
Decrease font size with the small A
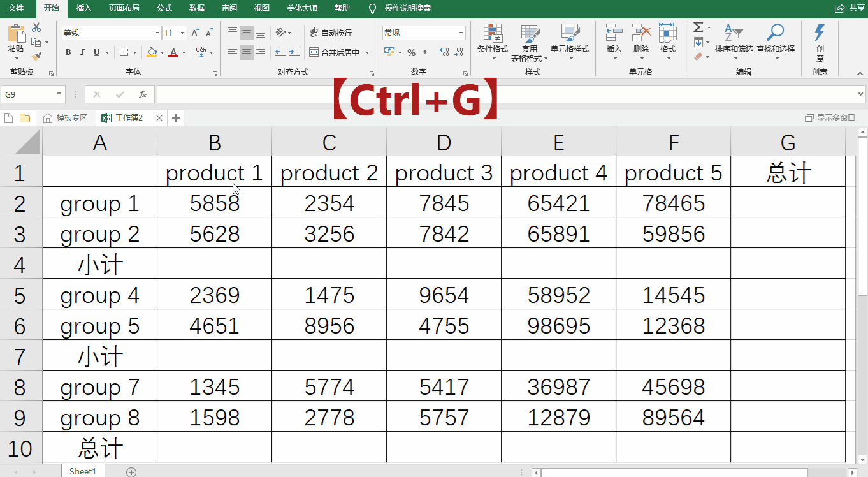(x=209, y=33)
